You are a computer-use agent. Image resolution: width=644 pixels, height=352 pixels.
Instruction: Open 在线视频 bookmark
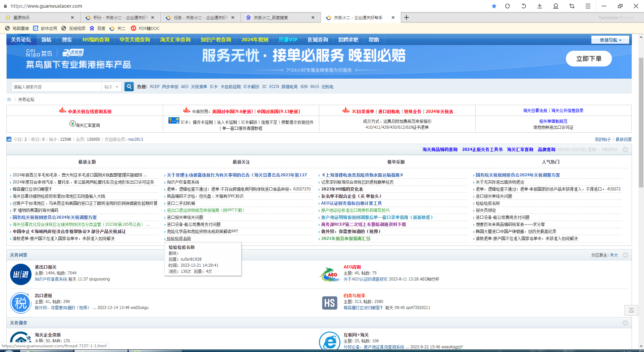(x=73, y=29)
